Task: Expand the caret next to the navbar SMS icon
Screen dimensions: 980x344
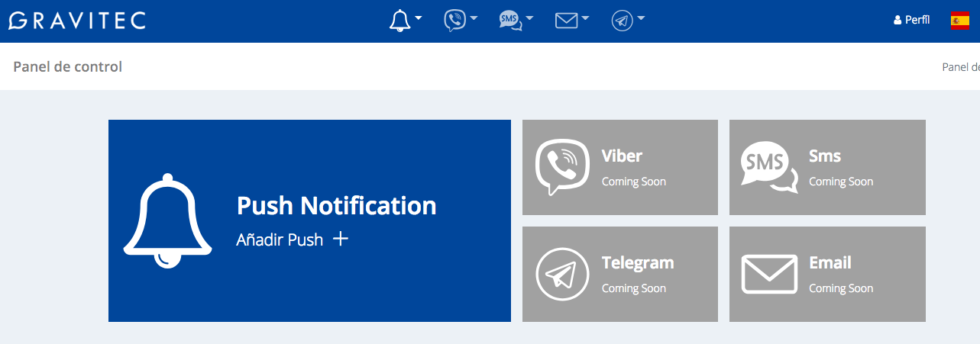Action: click(529, 18)
